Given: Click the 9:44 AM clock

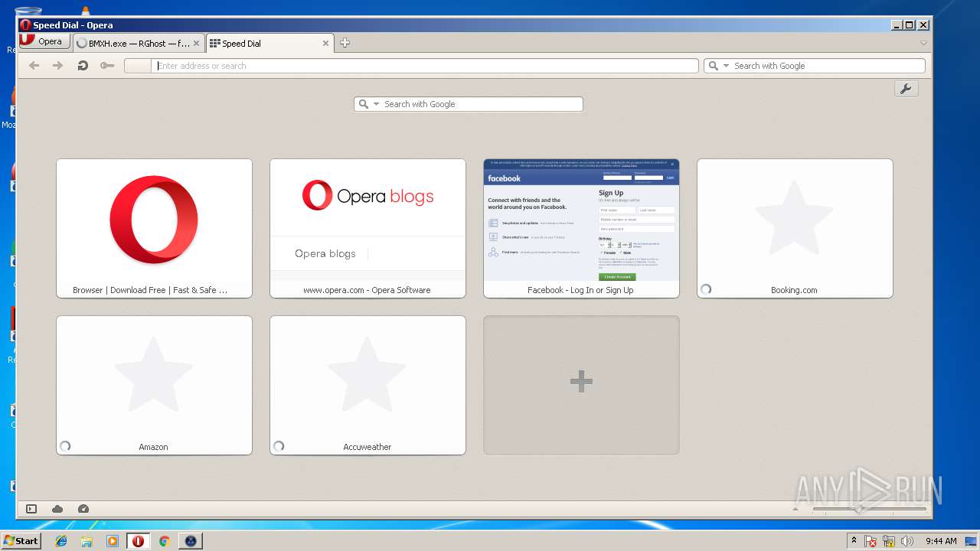Looking at the screenshot, I should tap(941, 541).
